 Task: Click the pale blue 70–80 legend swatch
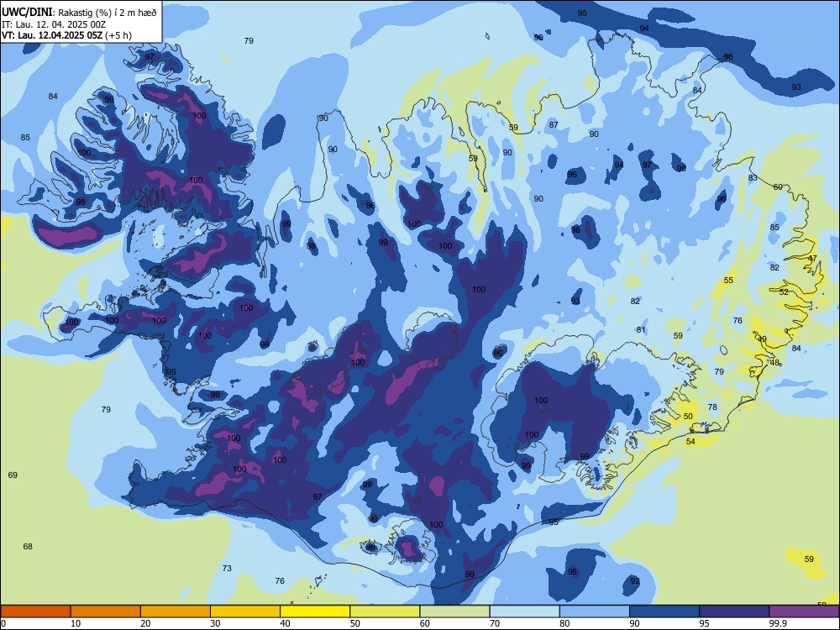524,612
